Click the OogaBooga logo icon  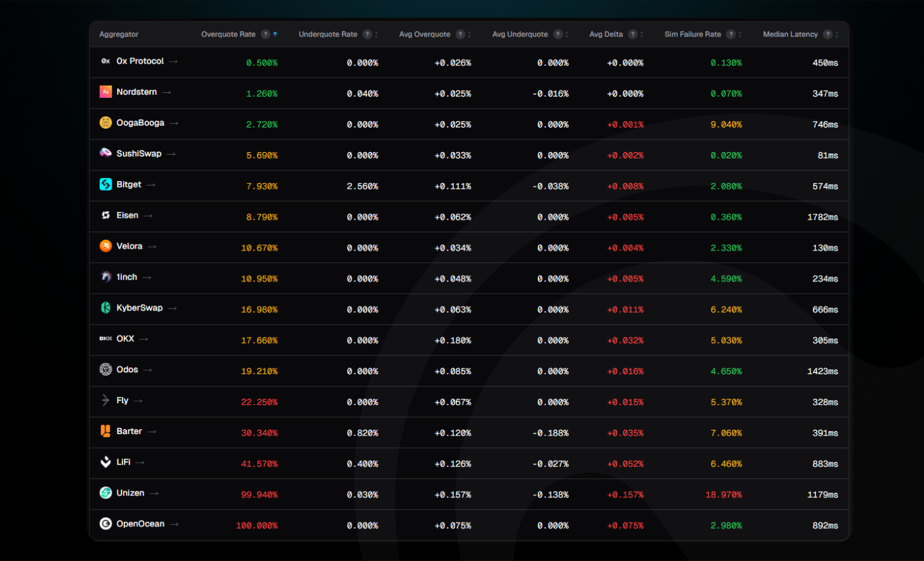[x=105, y=122]
